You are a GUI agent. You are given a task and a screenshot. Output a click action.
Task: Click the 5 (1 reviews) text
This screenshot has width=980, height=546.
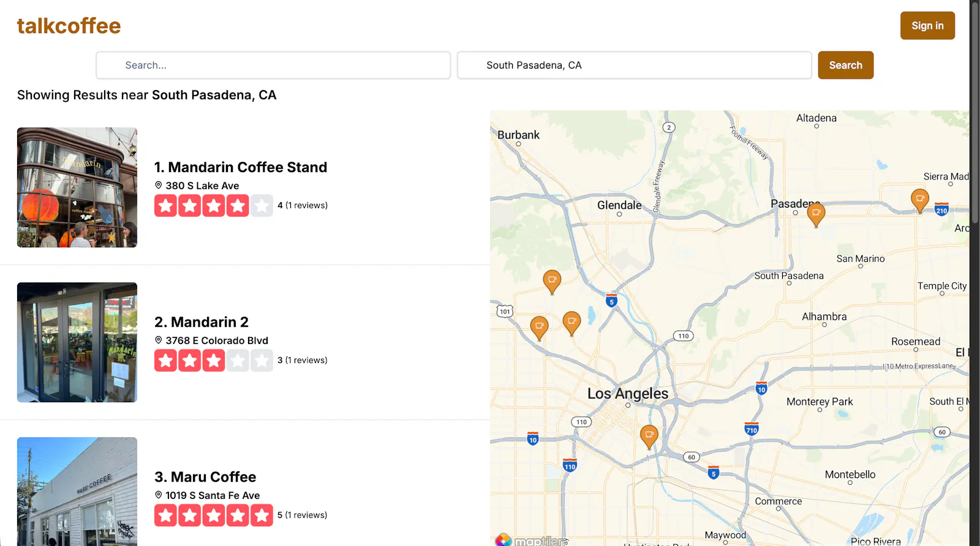(x=303, y=515)
